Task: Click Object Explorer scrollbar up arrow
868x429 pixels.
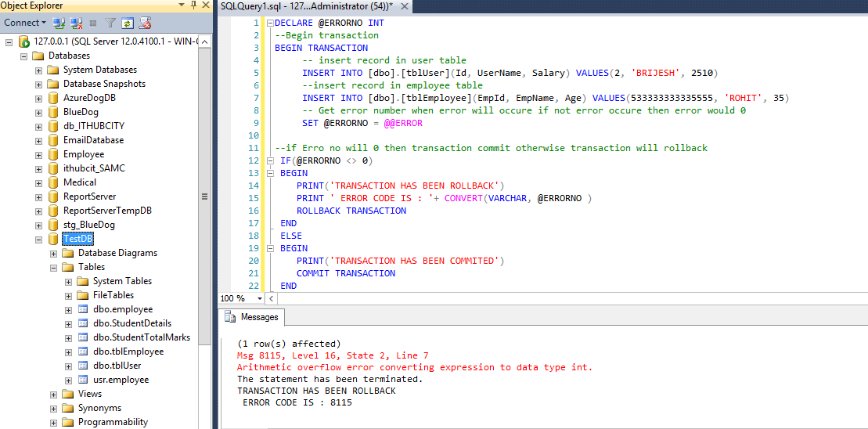Action: pos(204,41)
